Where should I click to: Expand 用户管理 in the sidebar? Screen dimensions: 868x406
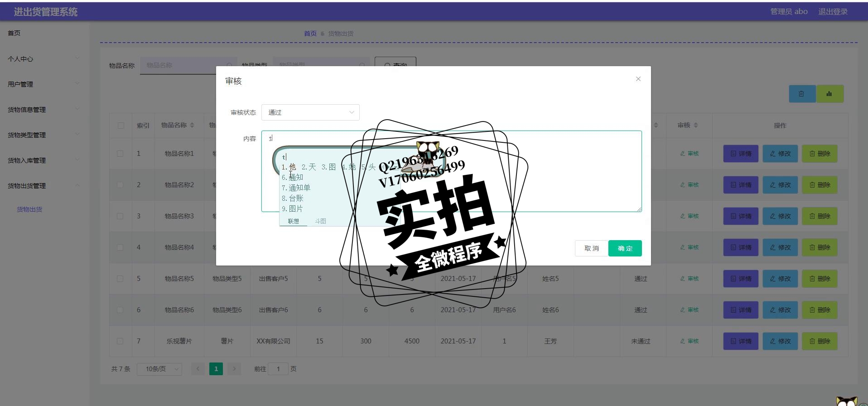tap(43, 84)
